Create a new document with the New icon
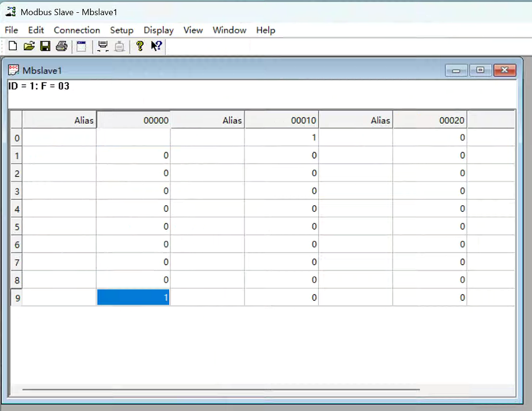Screen dimensions: 532x411 click(x=12, y=46)
